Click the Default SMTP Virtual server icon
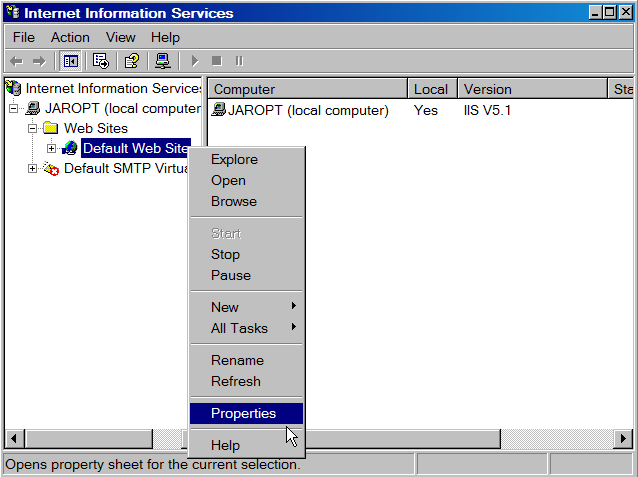The image size is (638, 477). pyautogui.click(x=51, y=168)
